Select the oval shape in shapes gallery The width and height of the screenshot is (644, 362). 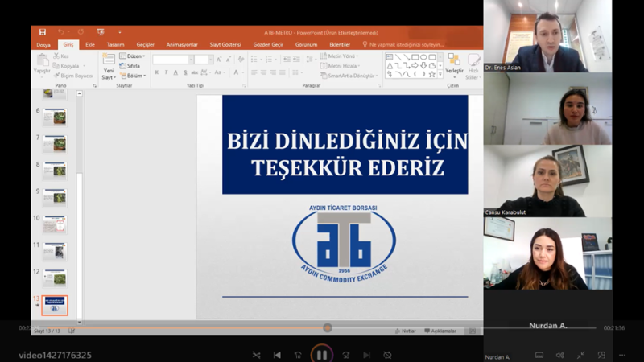(423, 57)
